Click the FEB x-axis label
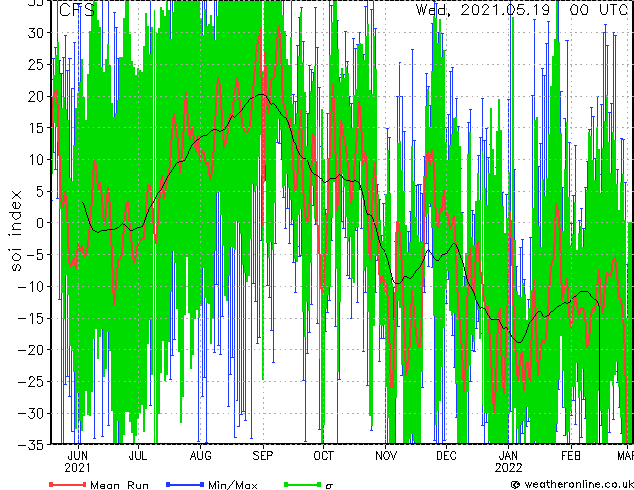This screenshot has height=490, width=634. point(571,456)
